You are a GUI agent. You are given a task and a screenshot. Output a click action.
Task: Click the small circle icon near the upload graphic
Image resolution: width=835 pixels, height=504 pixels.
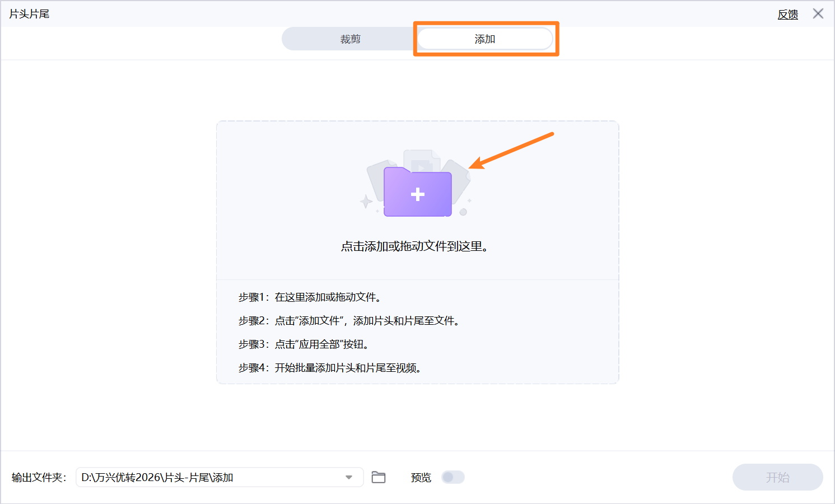[464, 212]
